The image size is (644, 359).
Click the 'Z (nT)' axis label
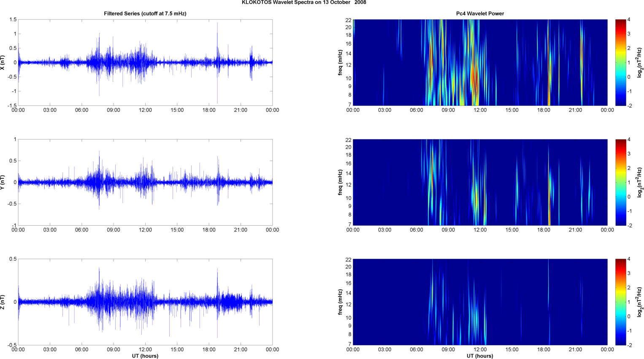coord(3,302)
